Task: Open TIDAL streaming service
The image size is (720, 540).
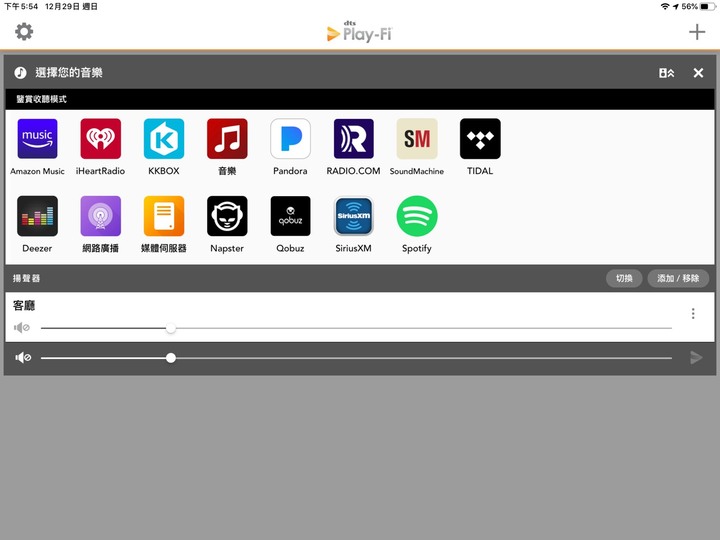Action: click(480, 139)
